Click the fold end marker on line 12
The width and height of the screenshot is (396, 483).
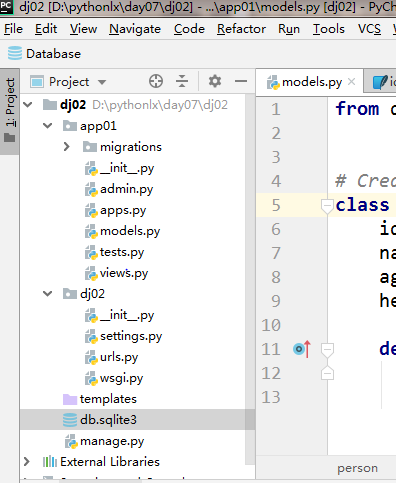[327, 373]
